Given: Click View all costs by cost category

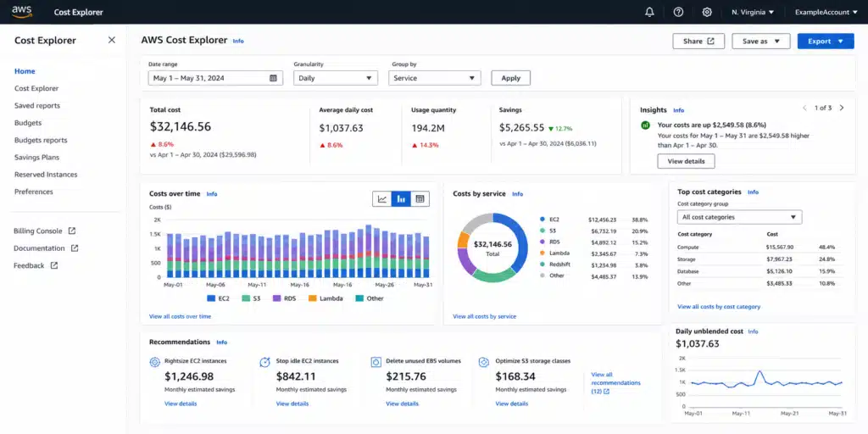Looking at the screenshot, I should [719, 306].
